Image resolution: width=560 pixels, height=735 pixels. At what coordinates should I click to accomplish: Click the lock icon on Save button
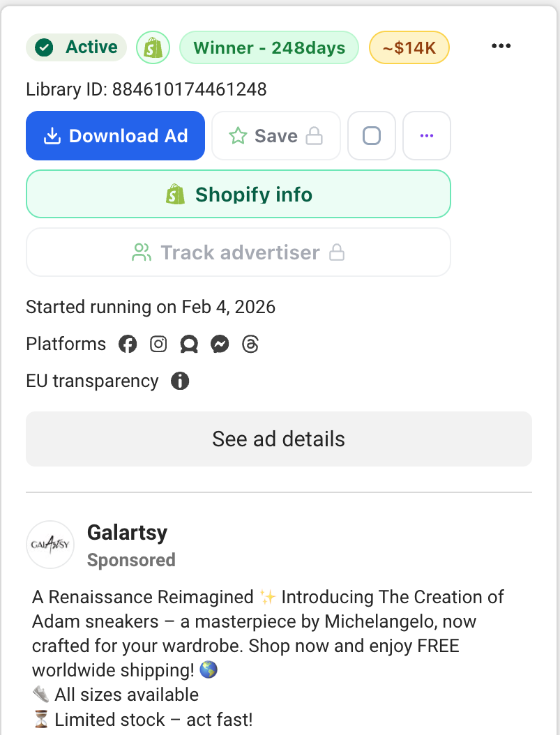point(314,136)
